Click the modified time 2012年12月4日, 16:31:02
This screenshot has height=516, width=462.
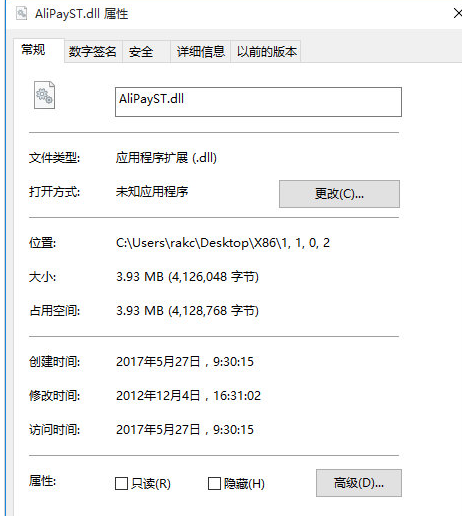click(188, 396)
